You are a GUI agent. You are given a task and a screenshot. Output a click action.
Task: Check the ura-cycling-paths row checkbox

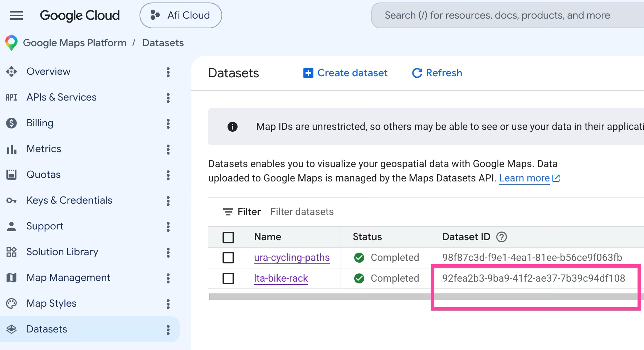coord(228,258)
